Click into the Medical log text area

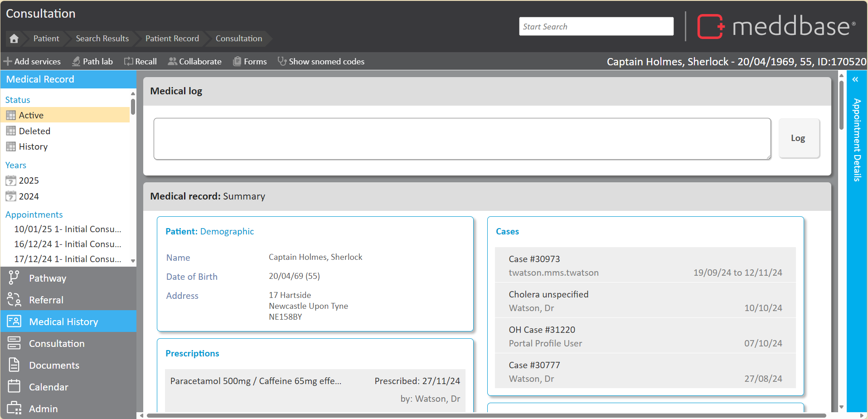(x=462, y=139)
